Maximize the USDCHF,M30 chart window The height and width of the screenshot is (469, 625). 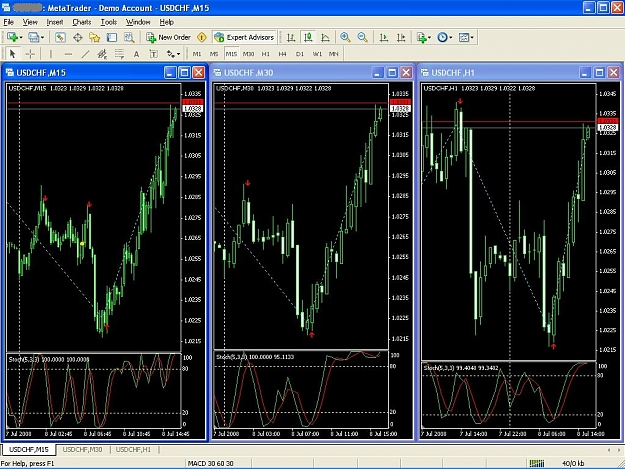point(392,73)
